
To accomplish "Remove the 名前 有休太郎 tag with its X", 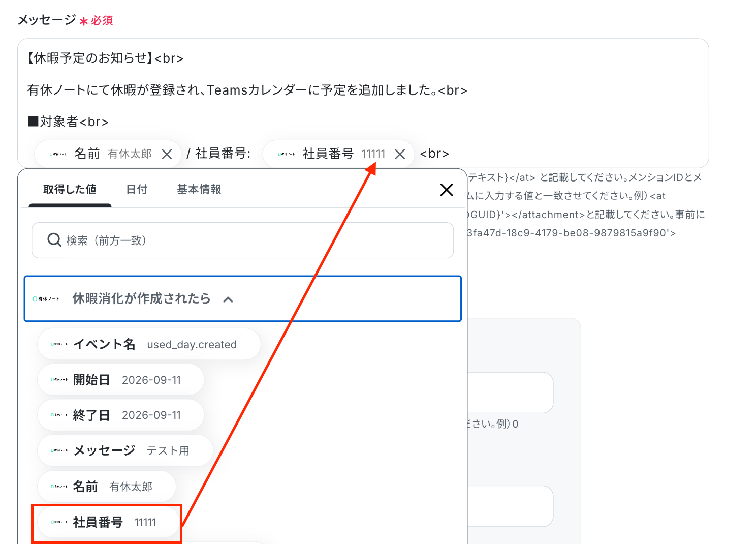I will [167, 154].
